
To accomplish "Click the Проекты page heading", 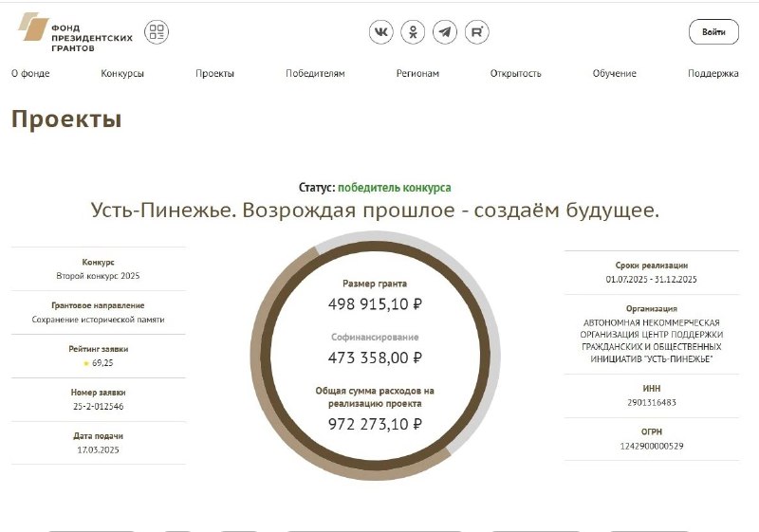I will click(66, 119).
